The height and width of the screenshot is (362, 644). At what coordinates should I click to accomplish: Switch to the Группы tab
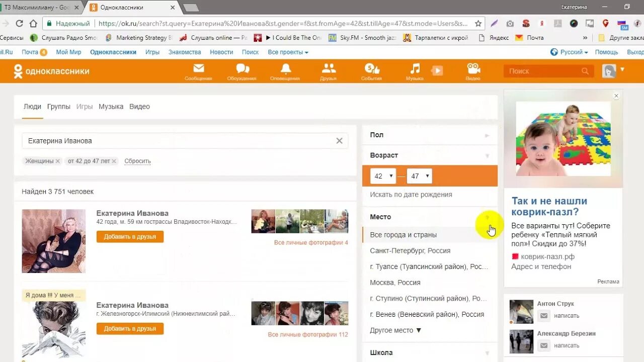click(59, 107)
